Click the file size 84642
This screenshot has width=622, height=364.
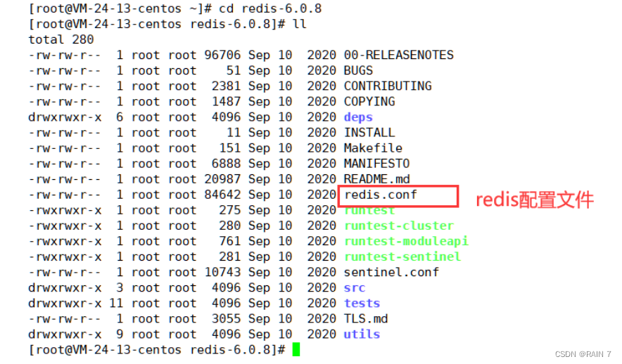click(x=222, y=195)
